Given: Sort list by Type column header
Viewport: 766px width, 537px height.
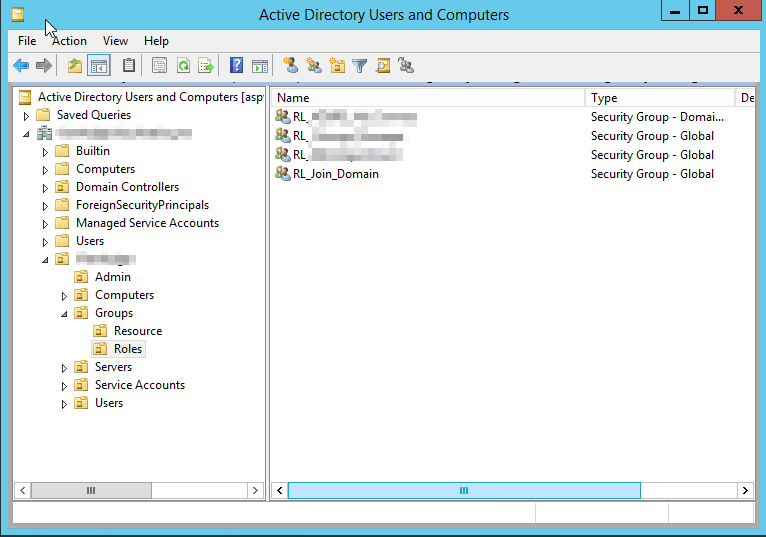Looking at the screenshot, I should pos(660,98).
